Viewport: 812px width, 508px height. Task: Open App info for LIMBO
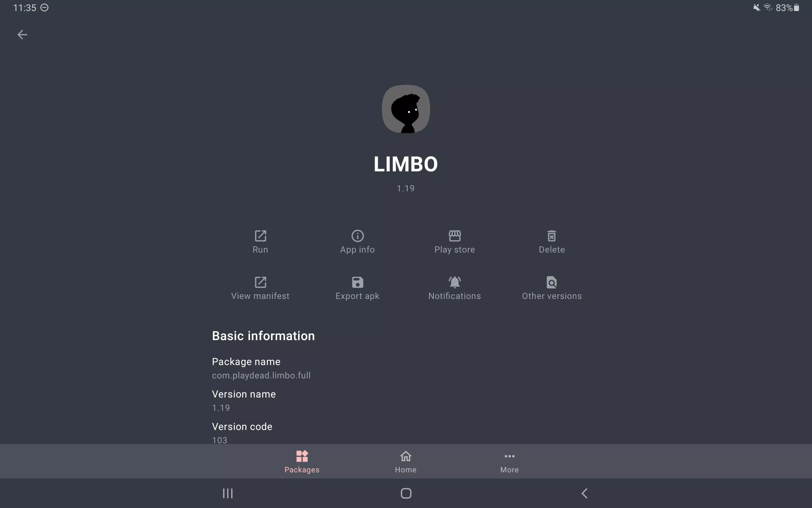(x=357, y=241)
